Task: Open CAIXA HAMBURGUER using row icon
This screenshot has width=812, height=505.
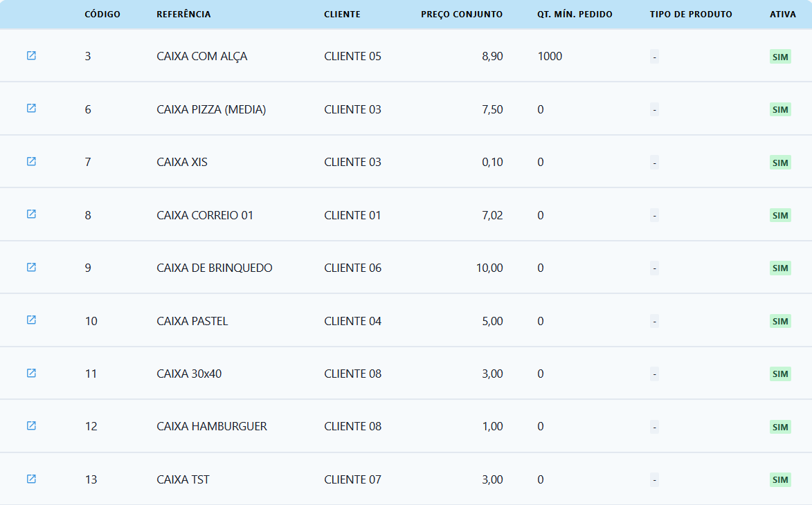Action: coord(31,426)
